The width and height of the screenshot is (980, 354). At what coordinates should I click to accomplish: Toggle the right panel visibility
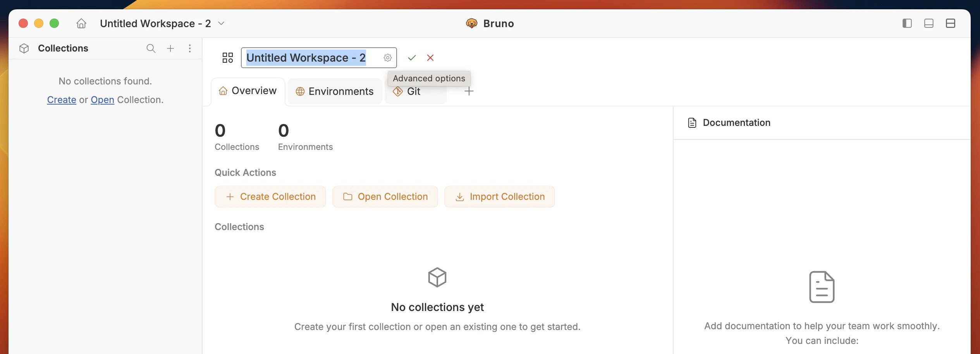951,23
